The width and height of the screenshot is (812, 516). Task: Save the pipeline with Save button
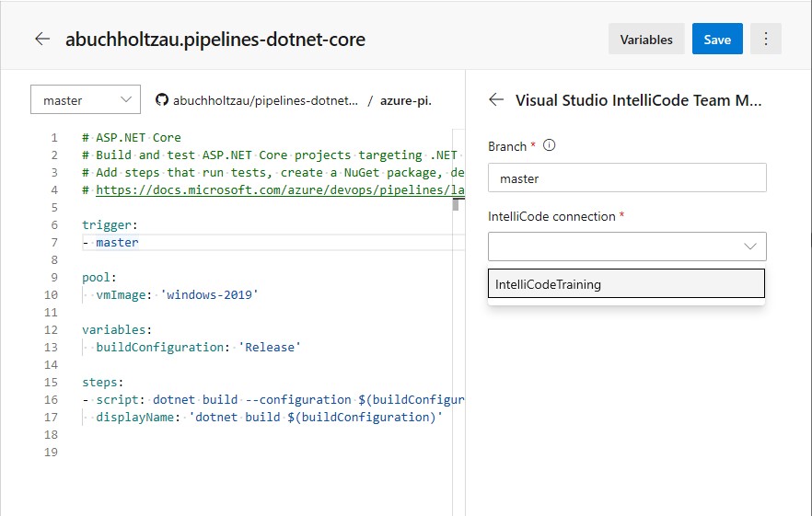tap(717, 39)
